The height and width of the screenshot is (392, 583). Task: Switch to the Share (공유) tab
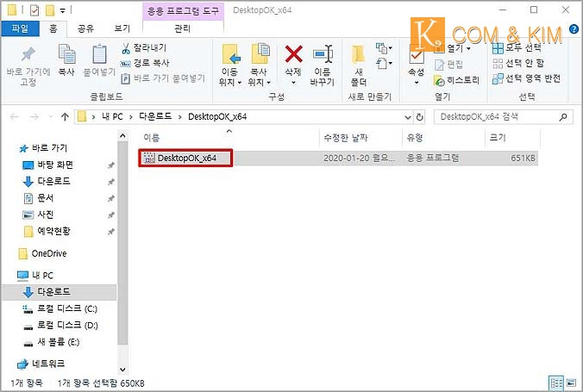tap(85, 28)
